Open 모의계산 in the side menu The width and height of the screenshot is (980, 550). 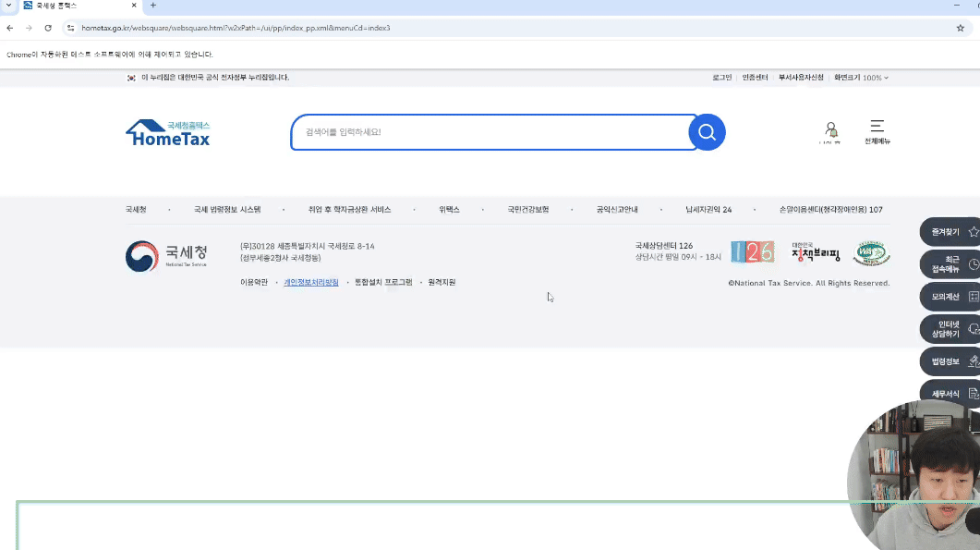pos(950,297)
